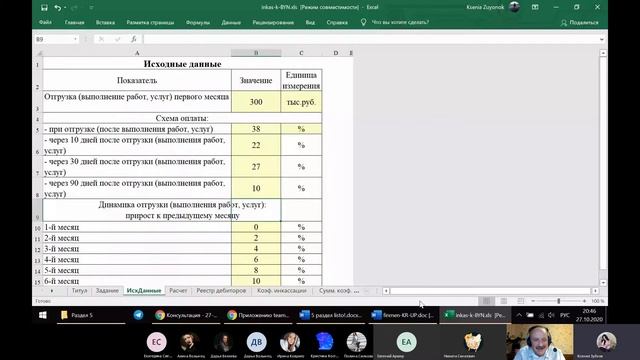Select column A header
The height and width of the screenshot is (360, 640).
[137, 53]
